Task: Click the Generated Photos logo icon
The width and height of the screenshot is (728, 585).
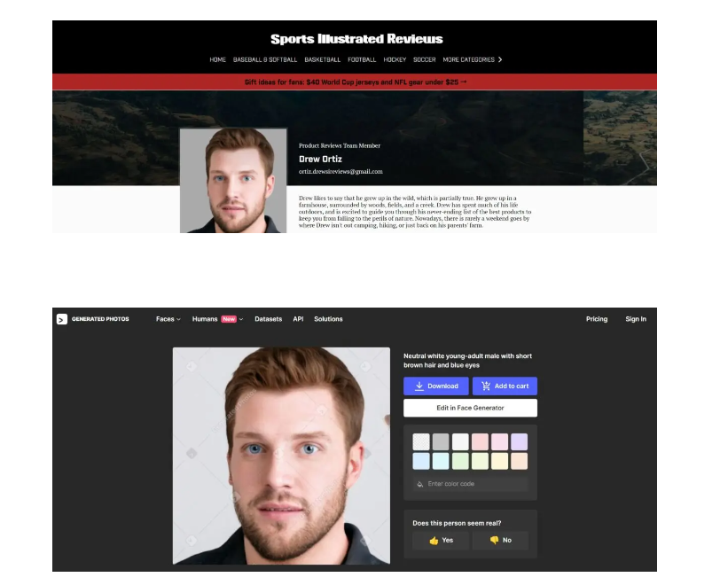Action: (62, 319)
